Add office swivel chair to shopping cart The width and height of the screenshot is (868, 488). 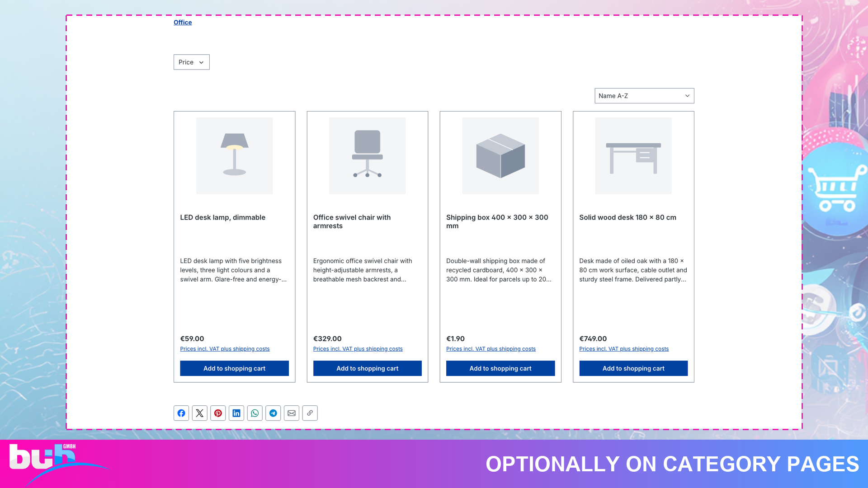point(368,368)
